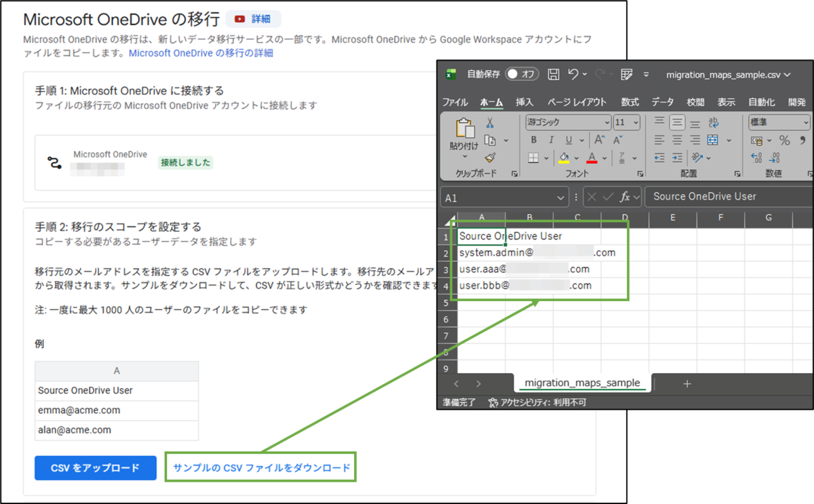Switch to the データ tab
Viewport: 814px width, 504px height.
click(663, 102)
